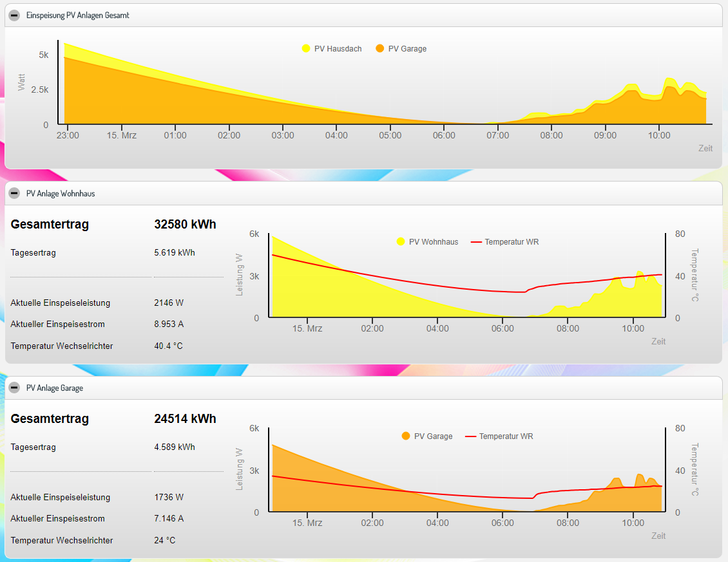Collapse the Einspeisung PV Anlagen Gesamt panel
Screen dimensions: 728x562
[14, 15]
